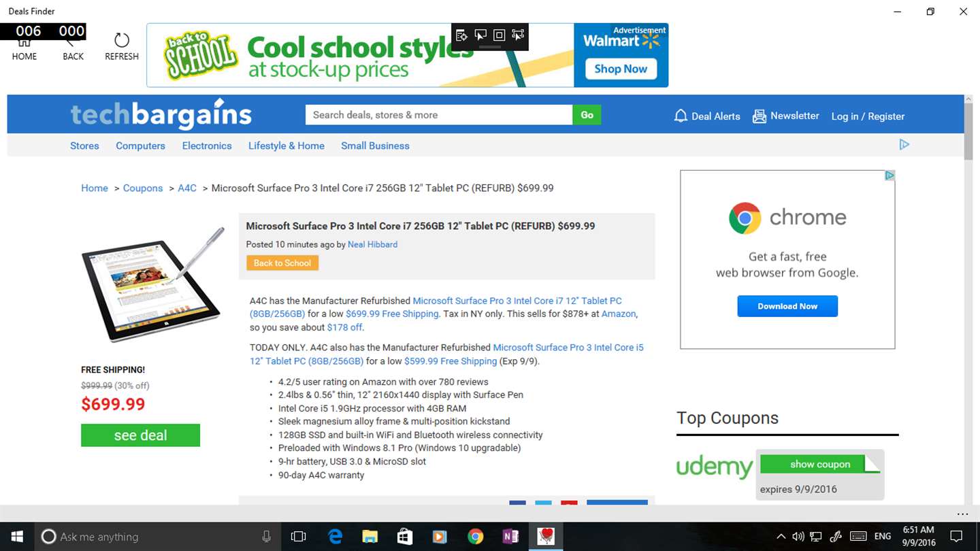Image resolution: width=980 pixels, height=551 pixels.
Task: Open OneNote from the taskbar
Action: 510,537
